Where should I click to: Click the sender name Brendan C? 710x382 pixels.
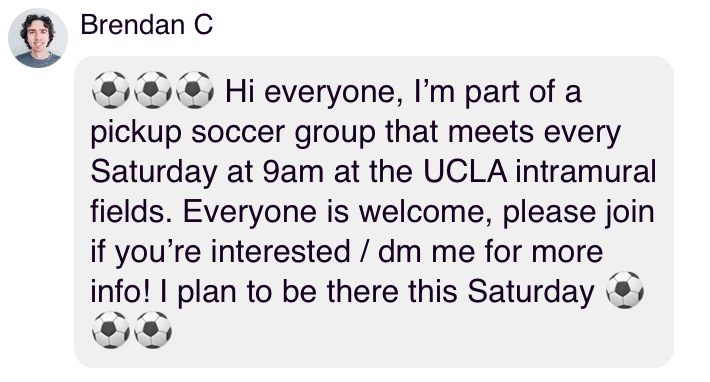tap(147, 24)
